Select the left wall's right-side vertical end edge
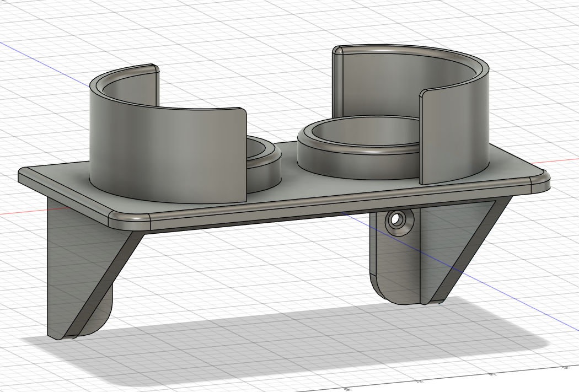579x392 pixels. click(x=244, y=154)
